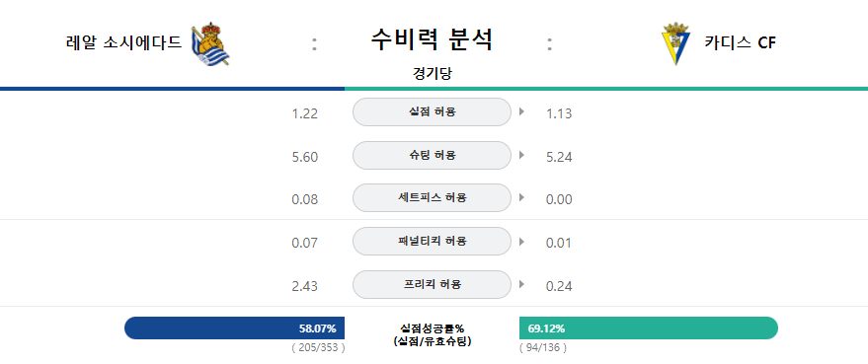Viewport: 868px width, 364px height.
Task: Select the 슈팅 허용 stat button
Action: (x=432, y=156)
